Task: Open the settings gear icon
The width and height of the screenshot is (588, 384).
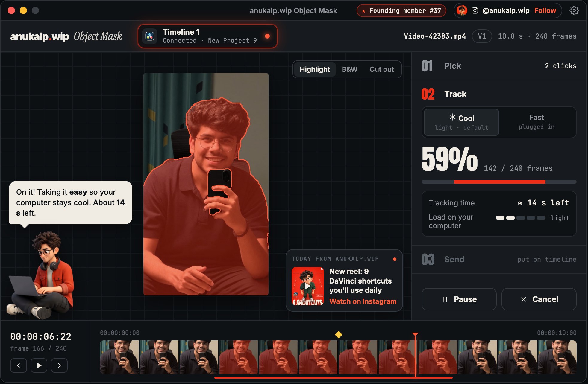Action: [574, 10]
